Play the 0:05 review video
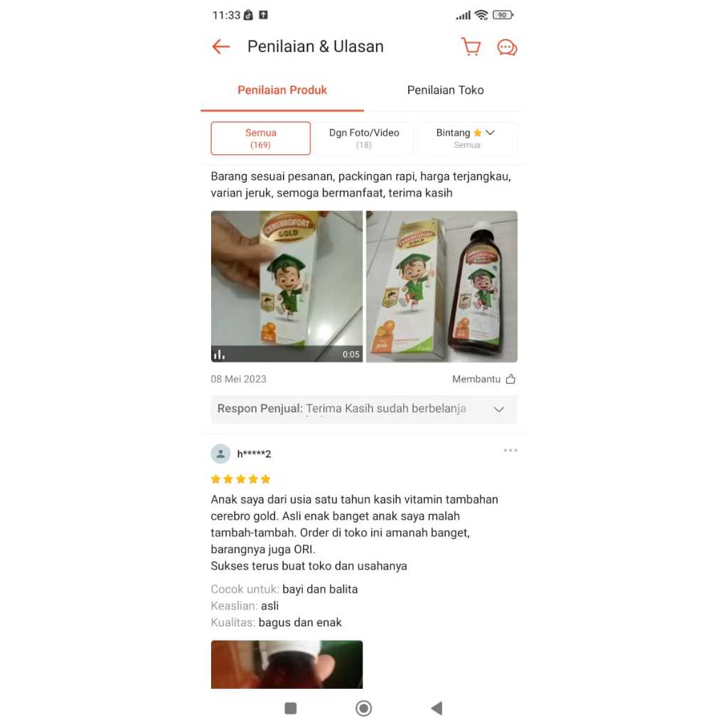 (287, 287)
